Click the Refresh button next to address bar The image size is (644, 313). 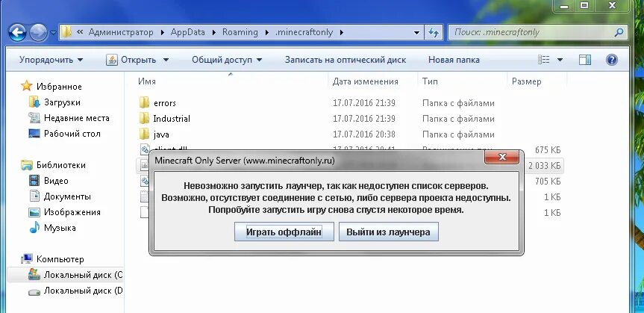434,32
